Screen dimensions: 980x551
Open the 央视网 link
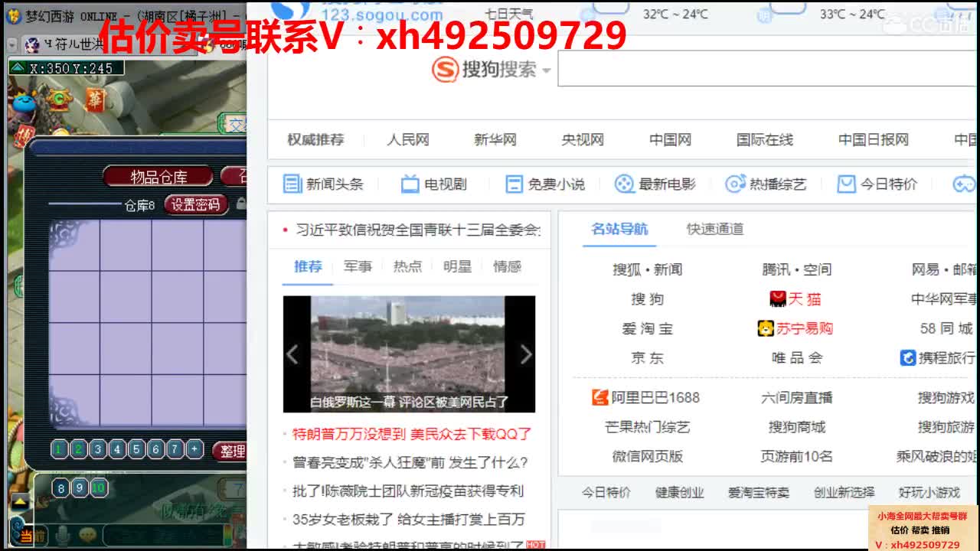[x=583, y=139]
